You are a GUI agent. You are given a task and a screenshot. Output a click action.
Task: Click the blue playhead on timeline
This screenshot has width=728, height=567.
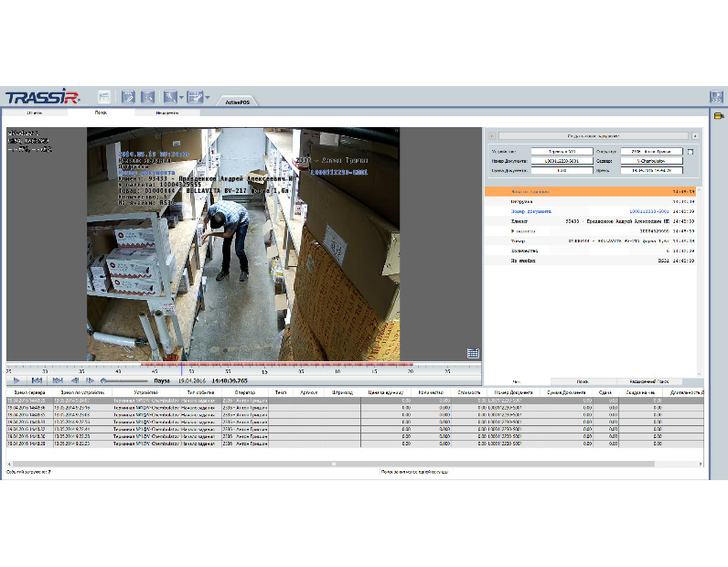pyautogui.click(x=181, y=369)
